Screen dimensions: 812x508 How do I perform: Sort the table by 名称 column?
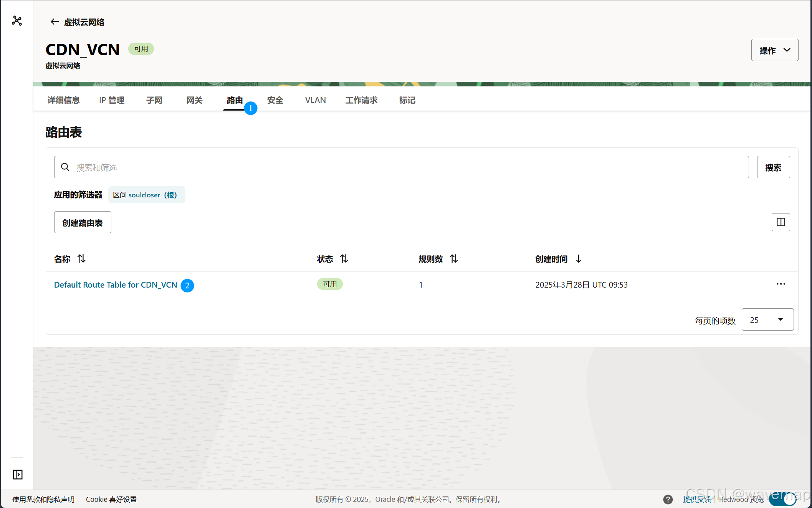pyautogui.click(x=81, y=259)
